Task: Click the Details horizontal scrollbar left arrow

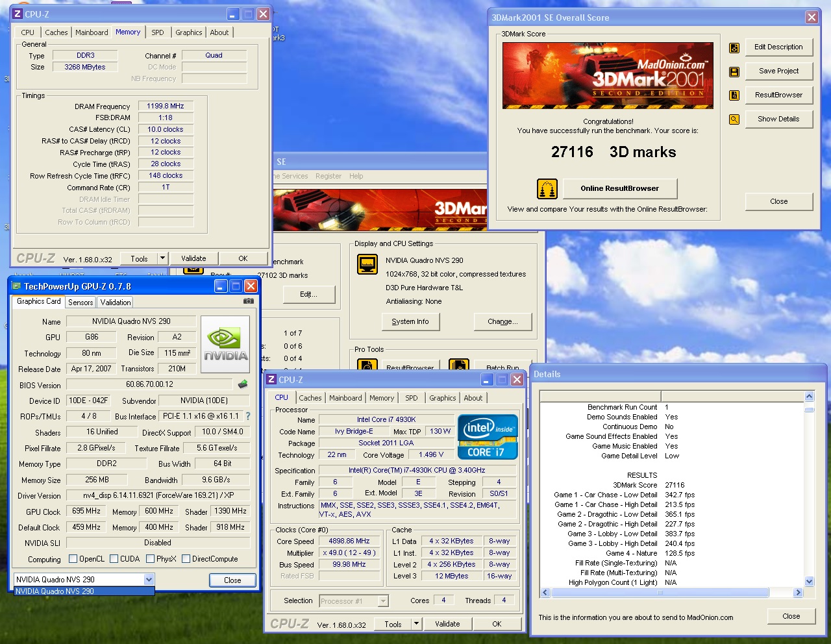Action: click(545, 593)
